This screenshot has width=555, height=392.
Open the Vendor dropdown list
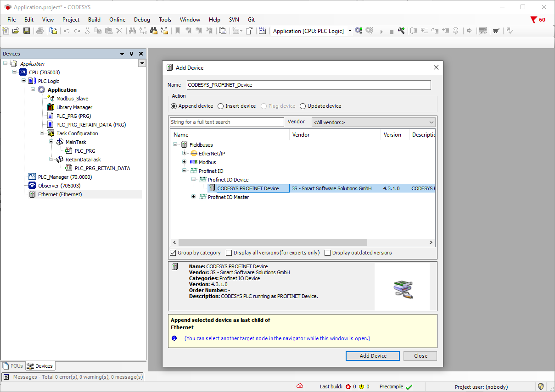coord(373,122)
